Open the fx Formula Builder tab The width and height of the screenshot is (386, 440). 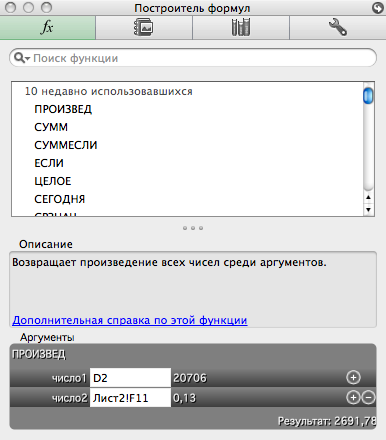pyautogui.click(x=48, y=28)
